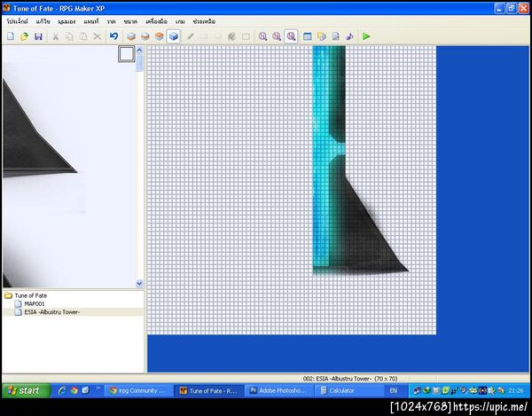Open the Sound Test music note icon
Image resolution: width=532 pixels, height=416 pixels.
point(350,36)
